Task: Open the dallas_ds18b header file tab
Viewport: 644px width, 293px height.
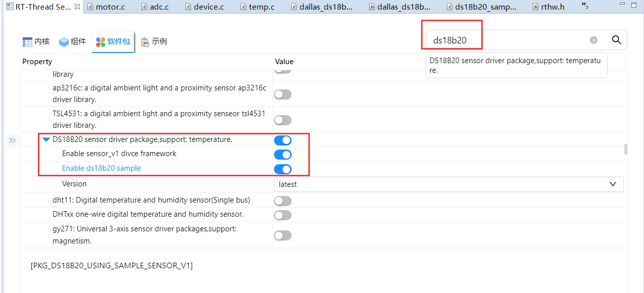Action: click(399, 7)
